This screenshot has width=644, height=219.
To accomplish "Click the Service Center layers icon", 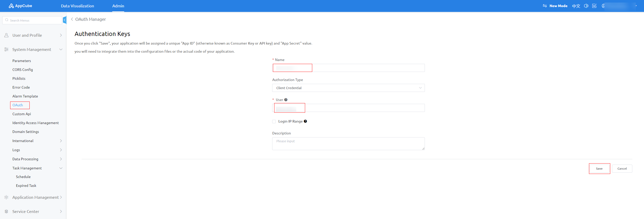I will pyautogui.click(x=6, y=211).
